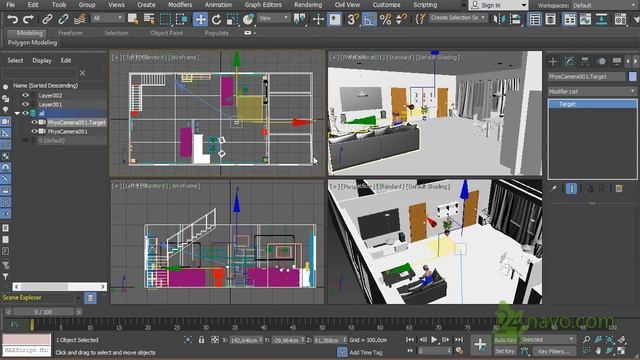This screenshot has height=360, width=640.
Task: Toggle the Percent Snap button
Action: 386,19
